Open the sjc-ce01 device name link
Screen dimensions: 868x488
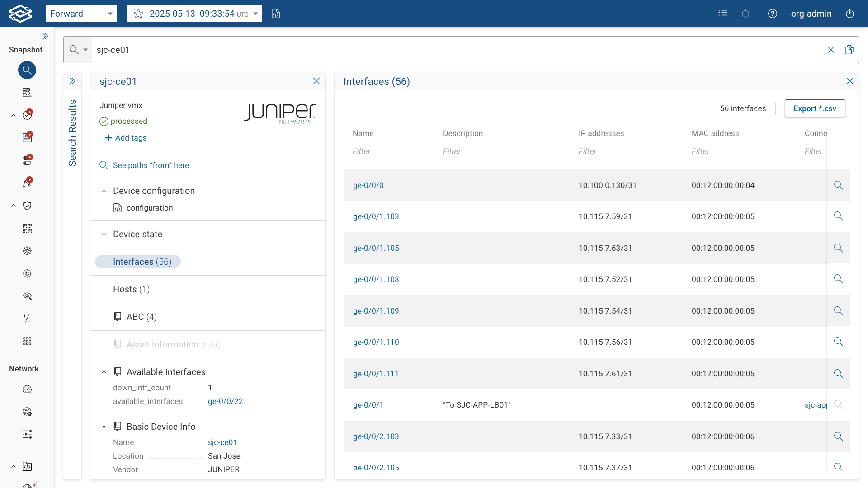point(222,442)
